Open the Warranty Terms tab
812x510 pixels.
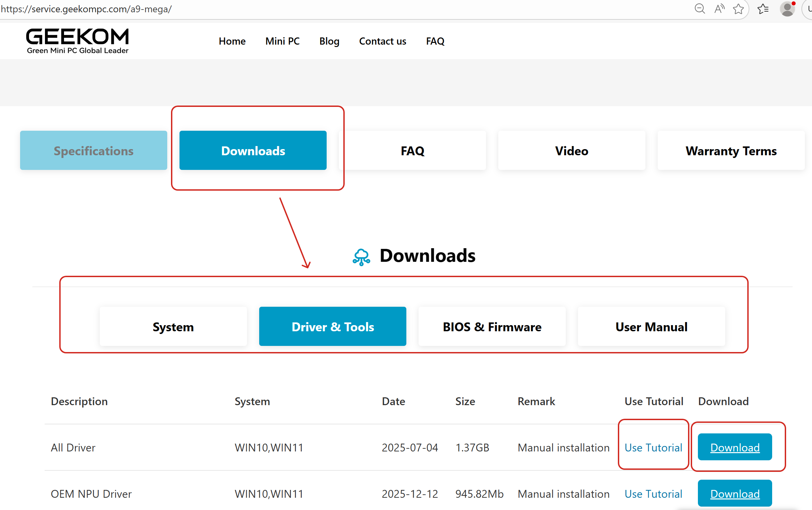coord(731,150)
